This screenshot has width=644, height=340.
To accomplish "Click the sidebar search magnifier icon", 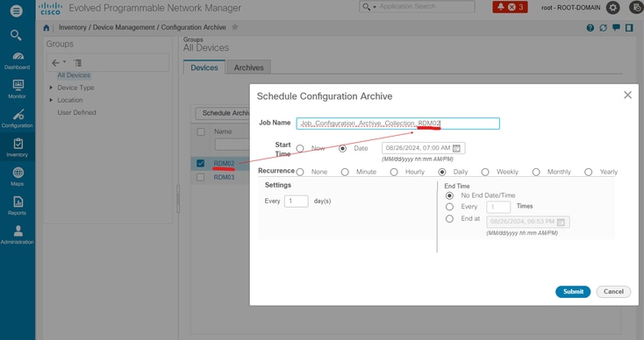I will pyautogui.click(x=16, y=35).
